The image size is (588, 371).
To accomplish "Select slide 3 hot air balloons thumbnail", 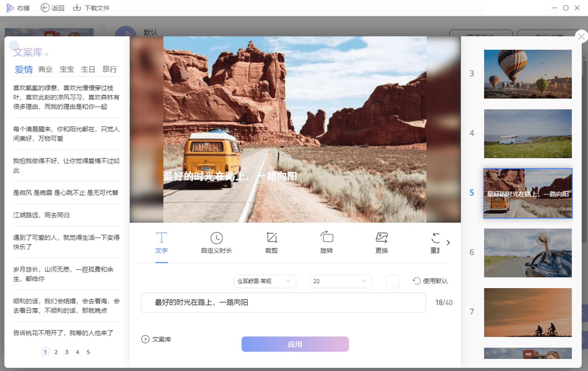I will [x=528, y=74].
